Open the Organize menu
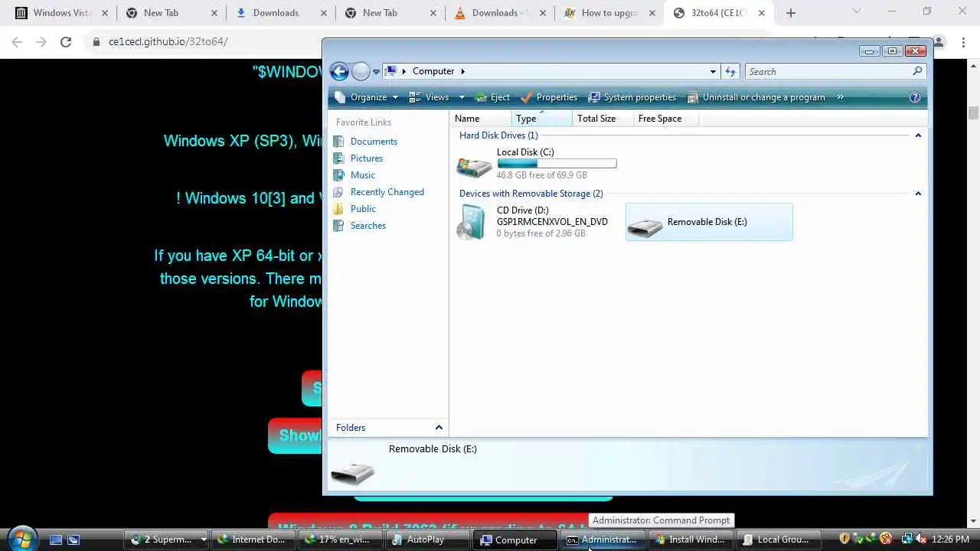This screenshot has height=551, width=980. (367, 97)
